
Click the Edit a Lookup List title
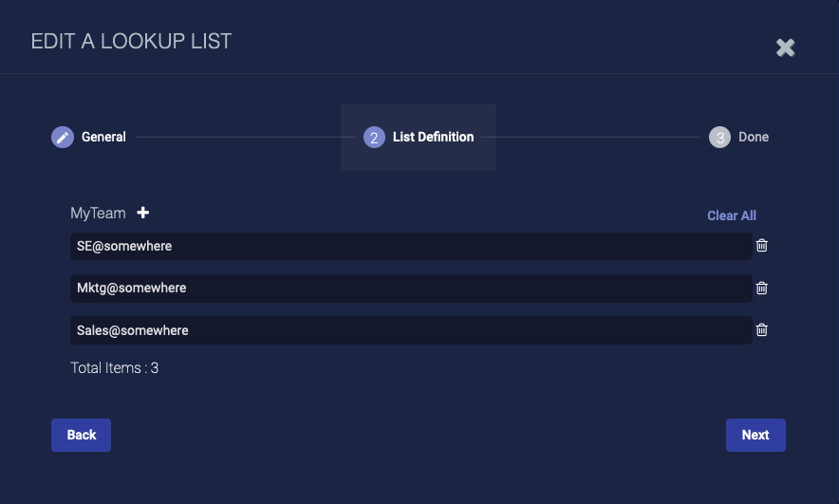(x=131, y=41)
